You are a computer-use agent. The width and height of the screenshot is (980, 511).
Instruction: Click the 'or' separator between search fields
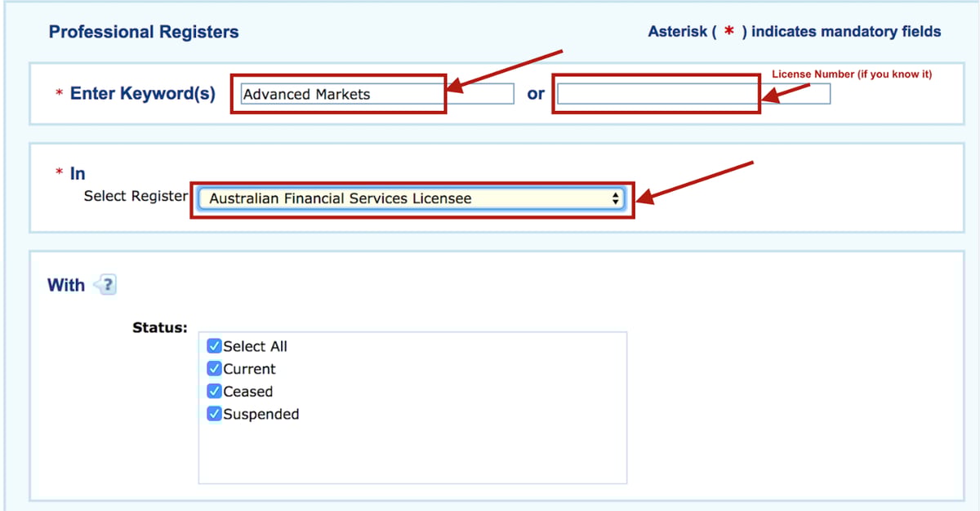[535, 94]
